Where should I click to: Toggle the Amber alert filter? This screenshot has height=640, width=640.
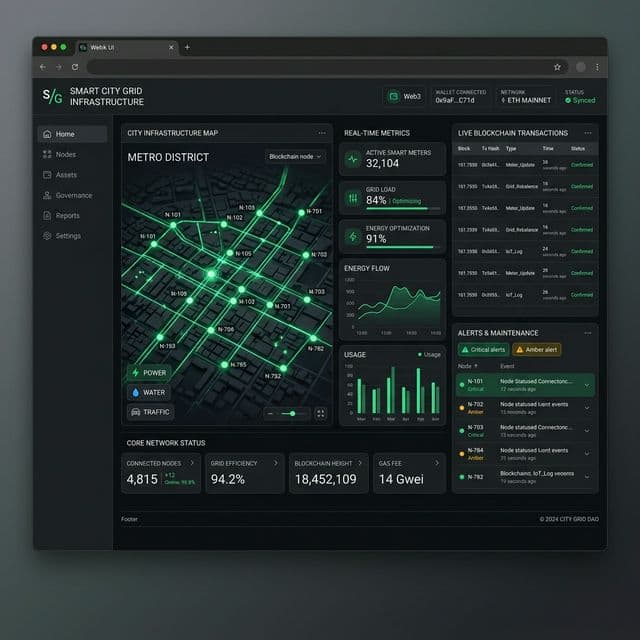(x=536, y=349)
